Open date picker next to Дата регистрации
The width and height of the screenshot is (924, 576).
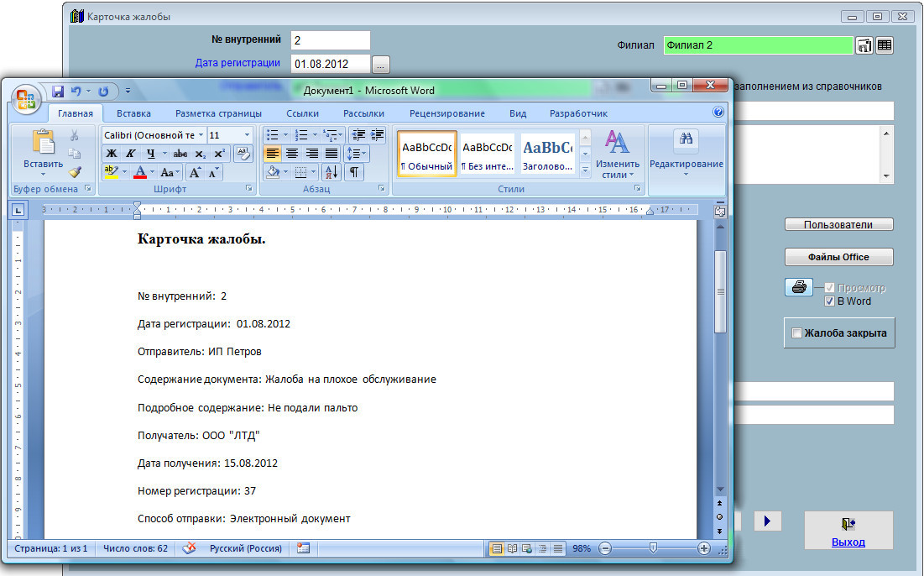[381, 65]
